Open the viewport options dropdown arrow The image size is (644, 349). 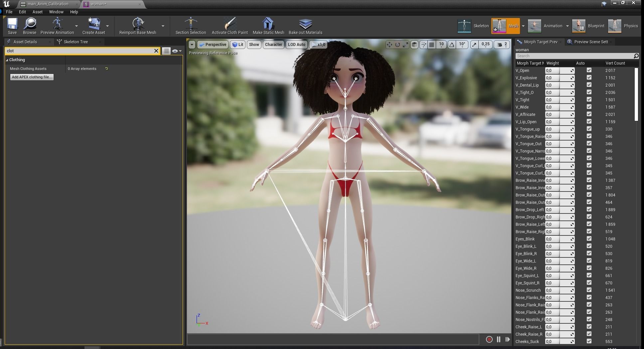point(192,45)
